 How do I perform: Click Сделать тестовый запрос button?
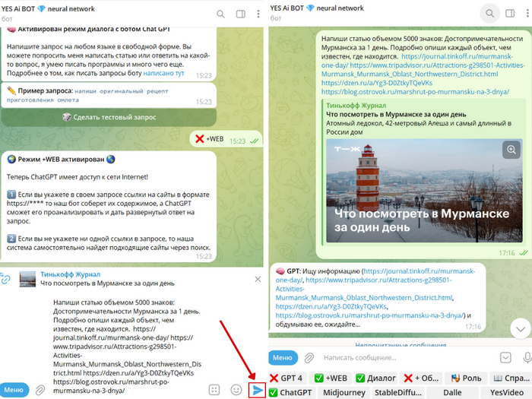click(109, 117)
